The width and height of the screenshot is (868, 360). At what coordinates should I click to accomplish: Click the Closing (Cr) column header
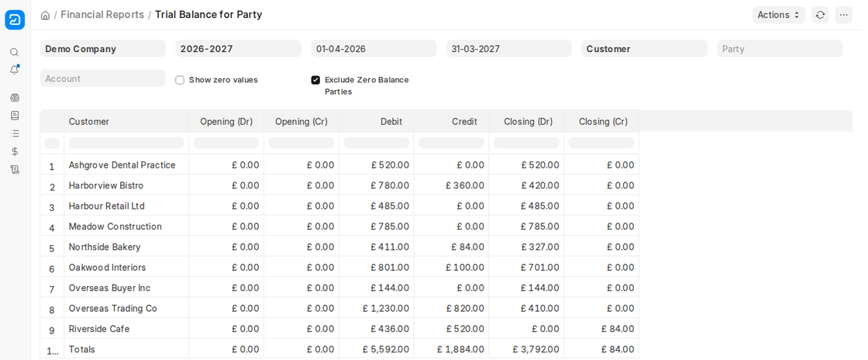[x=601, y=121]
